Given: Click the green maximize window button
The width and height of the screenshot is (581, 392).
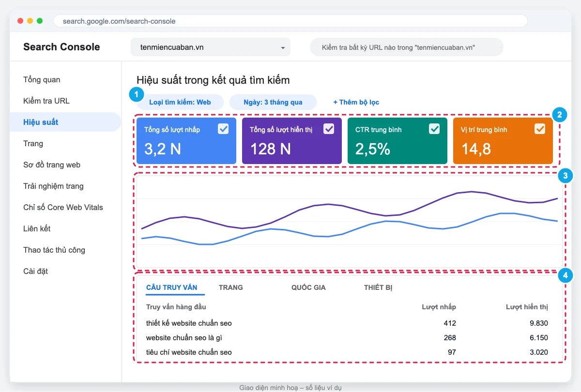Looking at the screenshot, I should click(40, 21).
